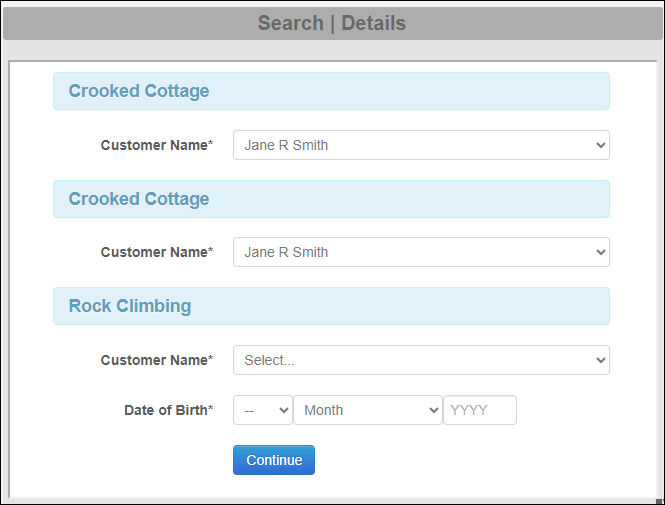Click the resize handle in the bottom-right corner
Image resolution: width=665 pixels, height=505 pixels.
[x=659, y=501]
